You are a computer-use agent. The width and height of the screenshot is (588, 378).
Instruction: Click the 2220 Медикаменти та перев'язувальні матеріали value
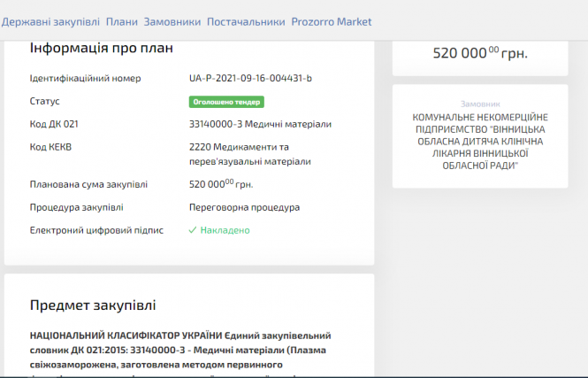(x=250, y=154)
